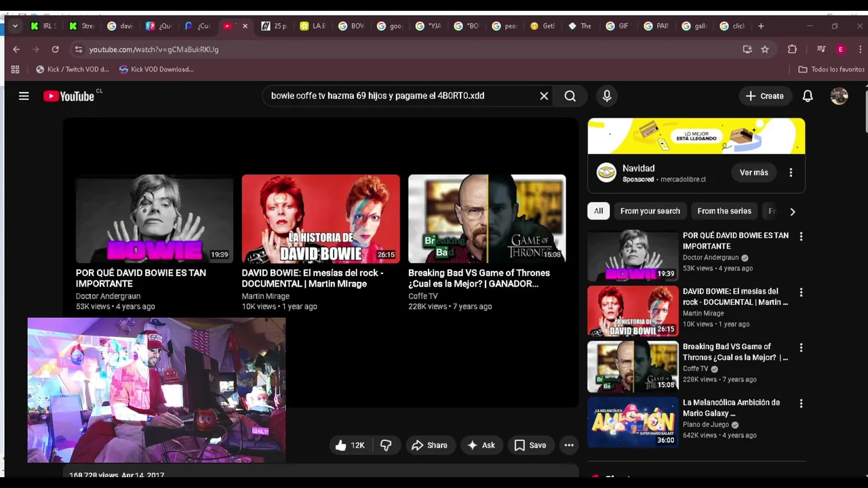The image size is (868, 488).
Task: Start voice search with the microphone
Action: click(607, 96)
